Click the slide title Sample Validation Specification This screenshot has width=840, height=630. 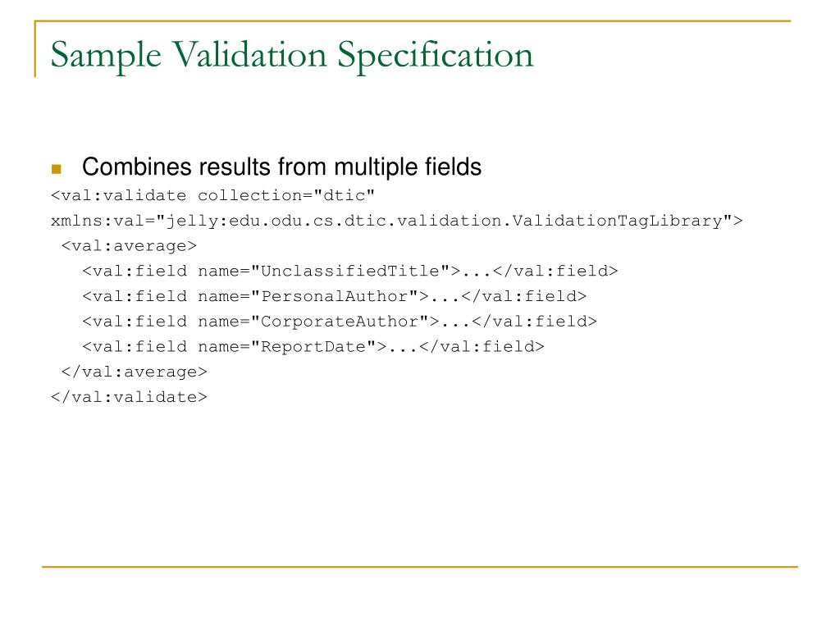(292, 56)
